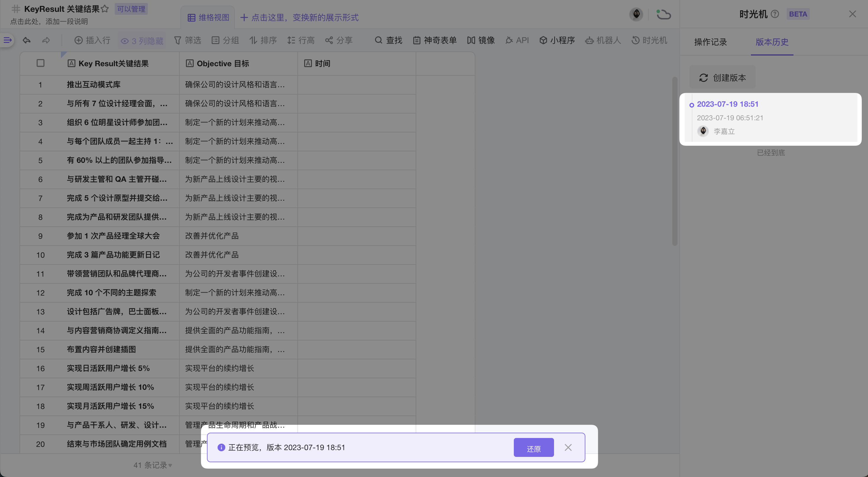
Task: Toggle the select-all rows checkbox
Action: click(x=41, y=63)
